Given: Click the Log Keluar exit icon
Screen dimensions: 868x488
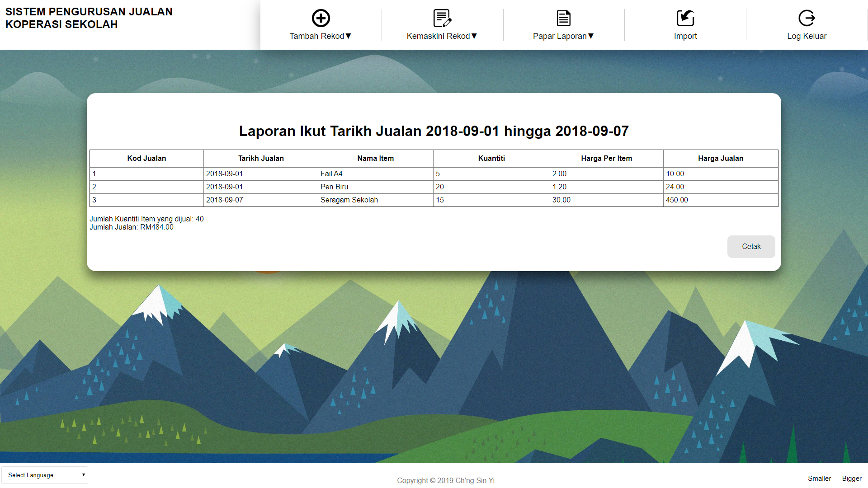Looking at the screenshot, I should [x=807, y=19].
